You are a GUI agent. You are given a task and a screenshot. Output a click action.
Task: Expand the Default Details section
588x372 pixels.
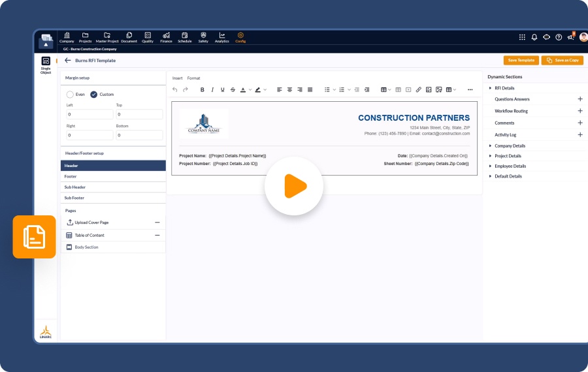490,176
